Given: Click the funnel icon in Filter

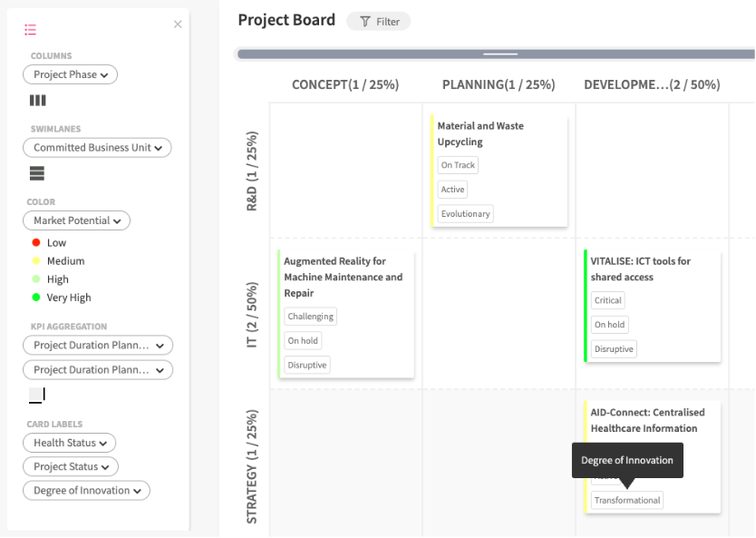Looking at the screenshot, I should (365, 22).
